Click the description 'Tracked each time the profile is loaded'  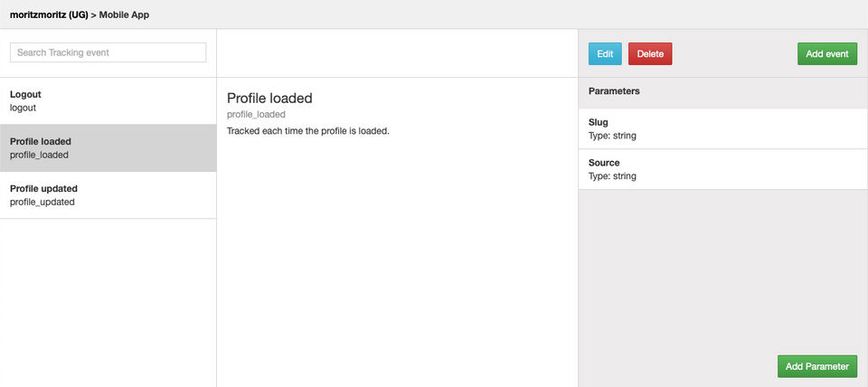307,131
